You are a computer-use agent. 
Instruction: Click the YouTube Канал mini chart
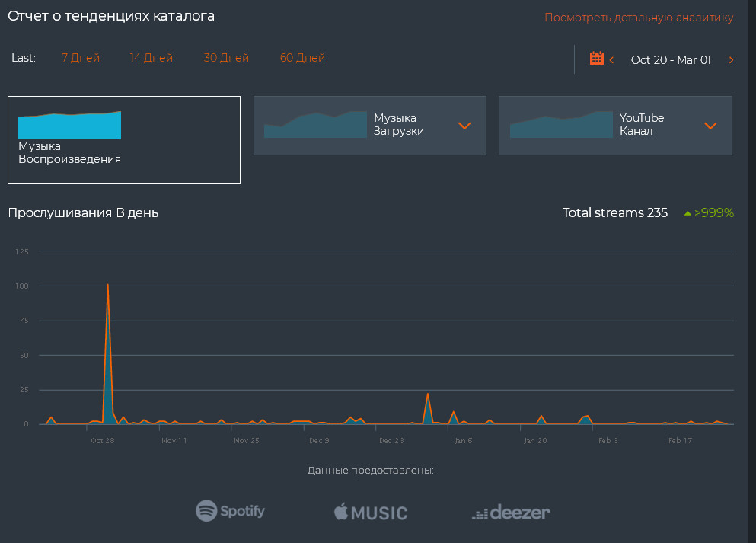point(561,124)
